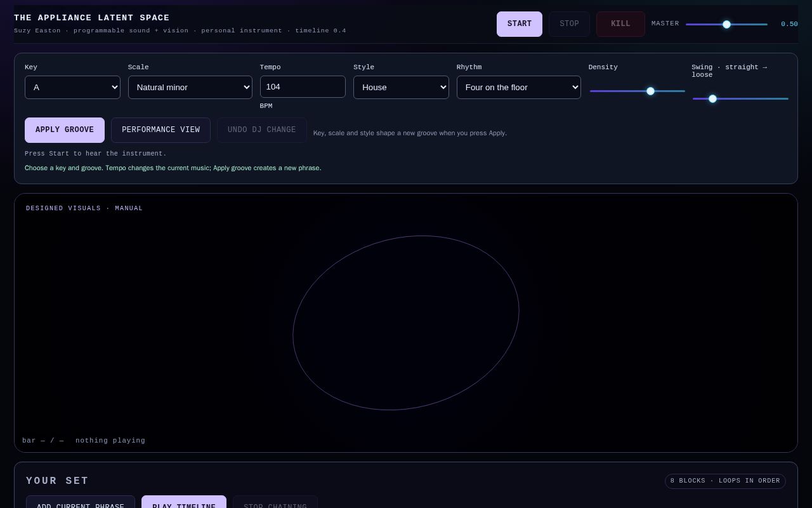This screenshot has height=508, width=812.
Task: Open the Style dropdown showing House
Action: coord(401,87)
